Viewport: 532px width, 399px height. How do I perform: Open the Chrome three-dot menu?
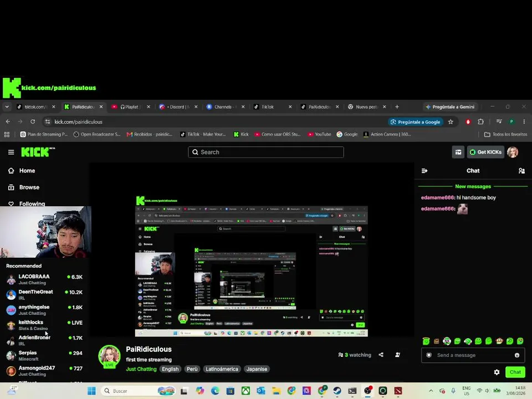(x=524, y=121)
